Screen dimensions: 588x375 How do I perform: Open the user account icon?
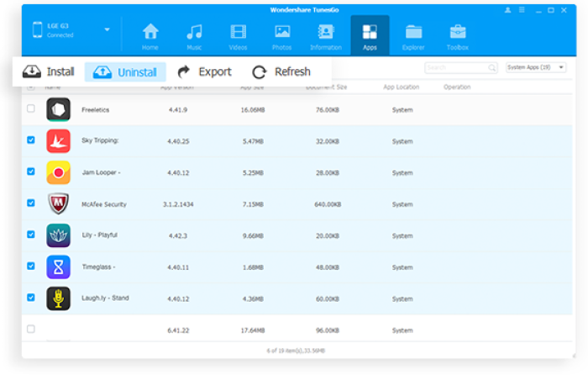tap(507, 10)
